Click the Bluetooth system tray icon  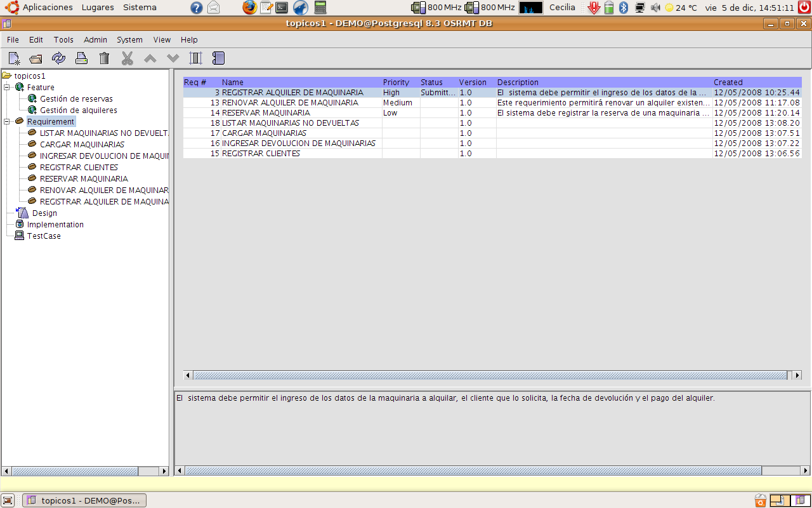tap(624, 8)
